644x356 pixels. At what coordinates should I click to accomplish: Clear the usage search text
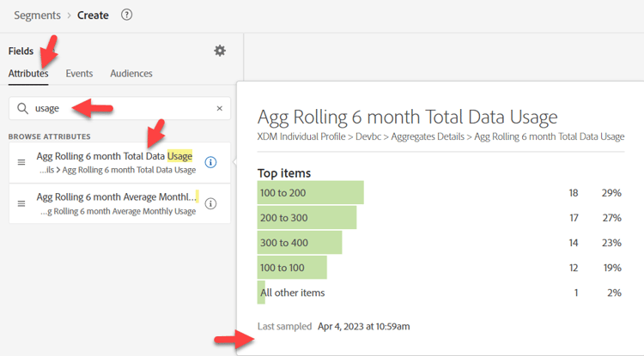tap(219, 108)
